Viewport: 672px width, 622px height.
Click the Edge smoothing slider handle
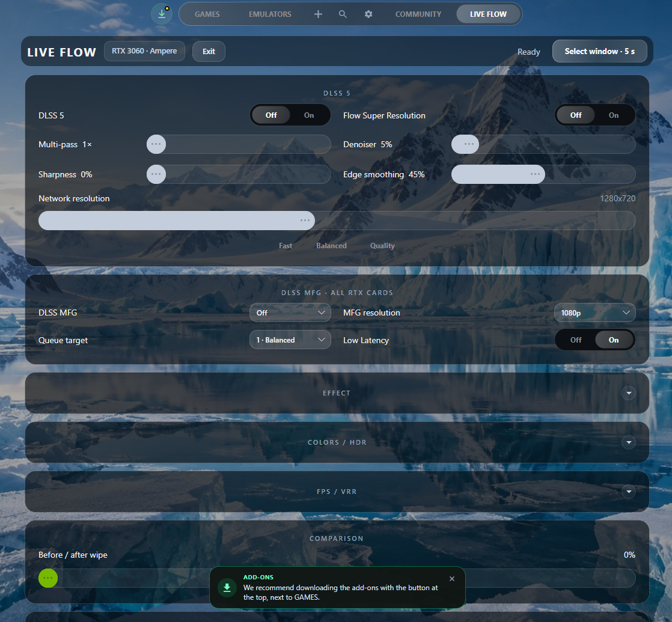tap(536, 174)
